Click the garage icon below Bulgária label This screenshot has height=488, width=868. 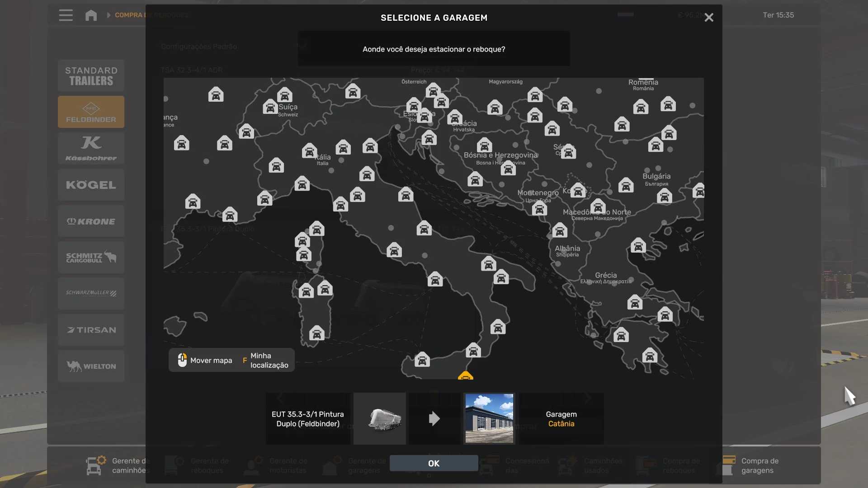(664, 197)
